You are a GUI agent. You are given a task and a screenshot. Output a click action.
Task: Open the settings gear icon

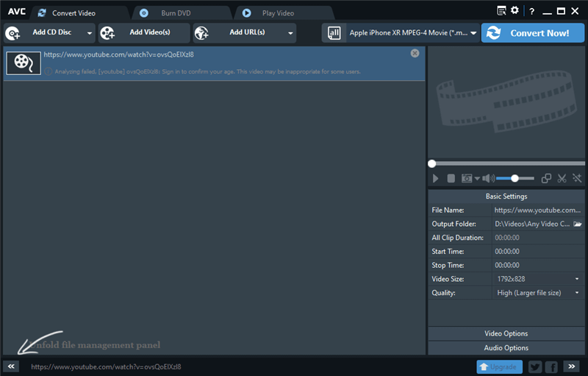pos(515,10)
